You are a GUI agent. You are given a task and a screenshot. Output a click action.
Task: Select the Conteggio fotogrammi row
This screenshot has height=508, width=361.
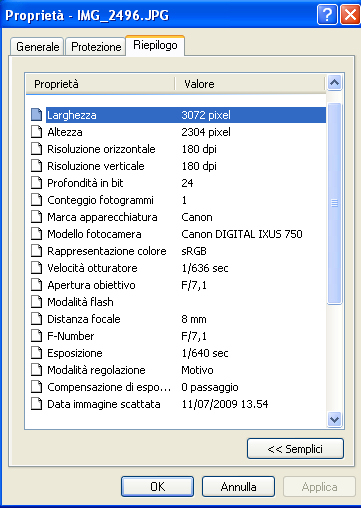[x=178, y=200]
